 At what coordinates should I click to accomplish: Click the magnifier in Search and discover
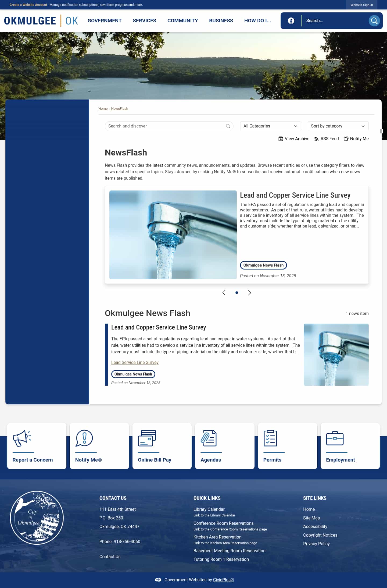coord(228,126)
